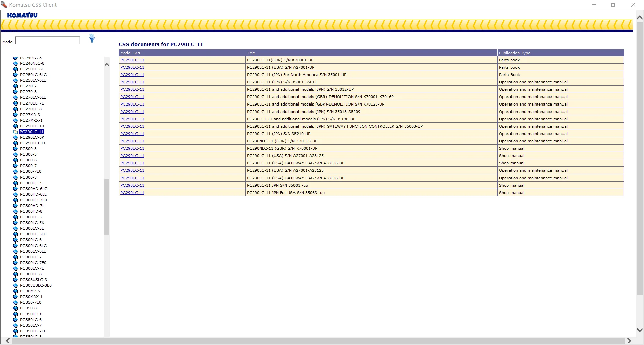Click the book icon beside PC300LC-7L
The width and height of the screenshot is (644, 345).
coord(15,268)
